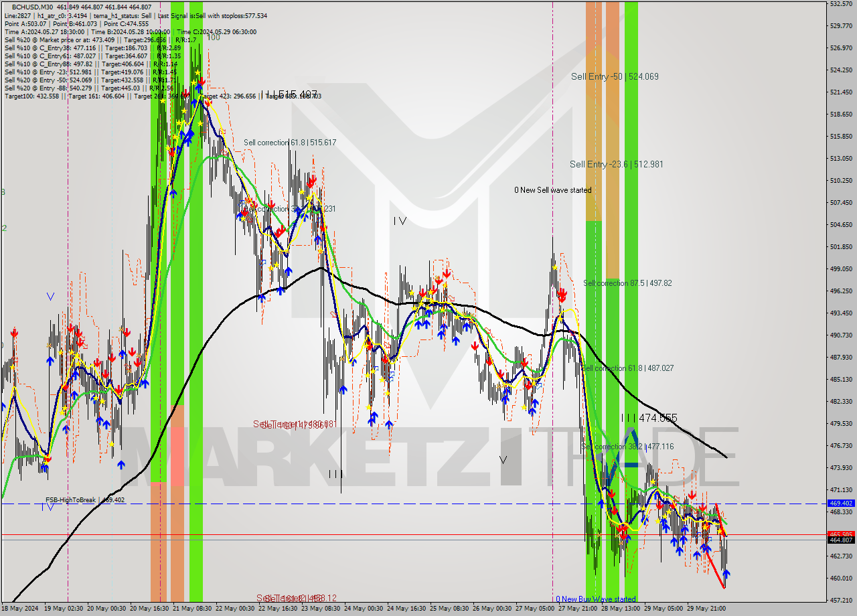Click the black 'V' wave label
Image resolution: width=857 pixels, height=616 pixels.
(x=503, y=460)
